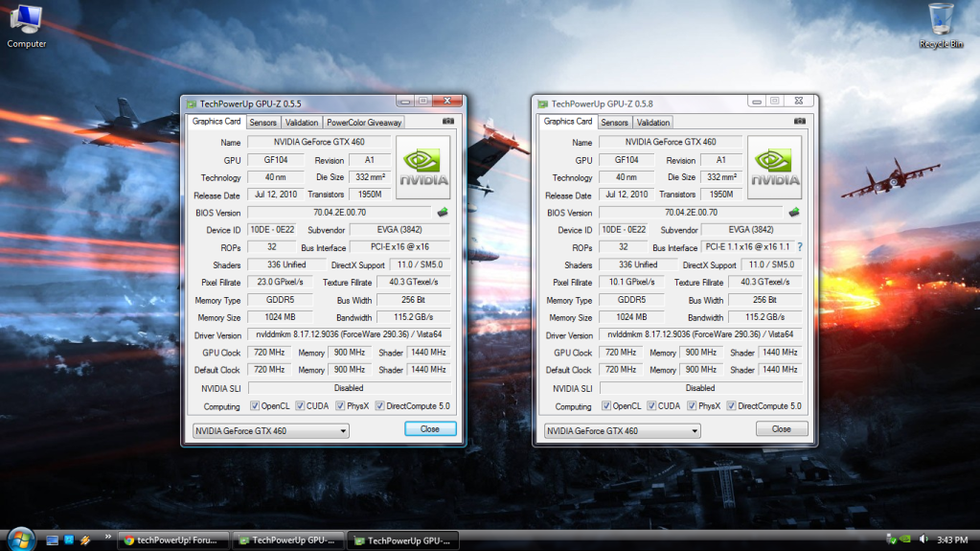This screenshot has width=980, height=551.
Task: Click the Release Date value in GPU-Z 0.5.8
Action: pyautogui.click(x=627, y=195)
